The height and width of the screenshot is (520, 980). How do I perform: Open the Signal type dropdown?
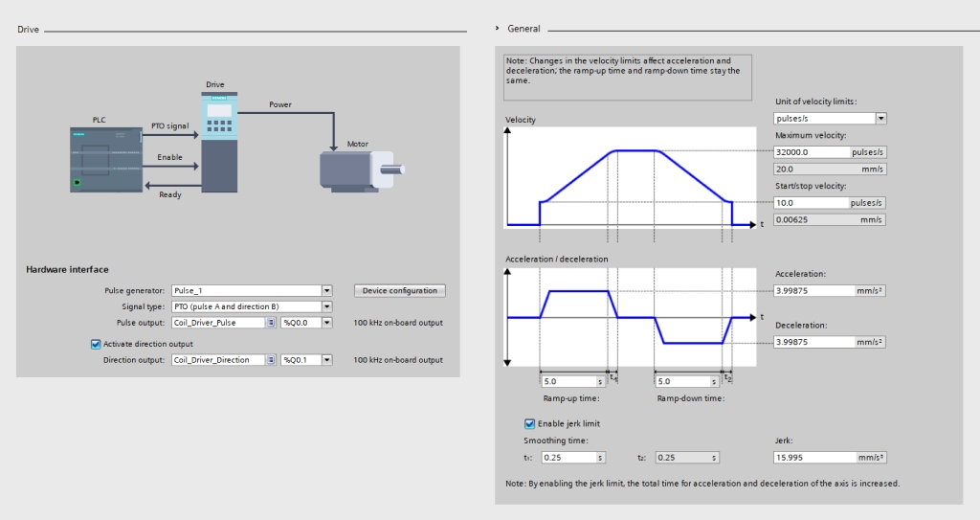[327, 306]
